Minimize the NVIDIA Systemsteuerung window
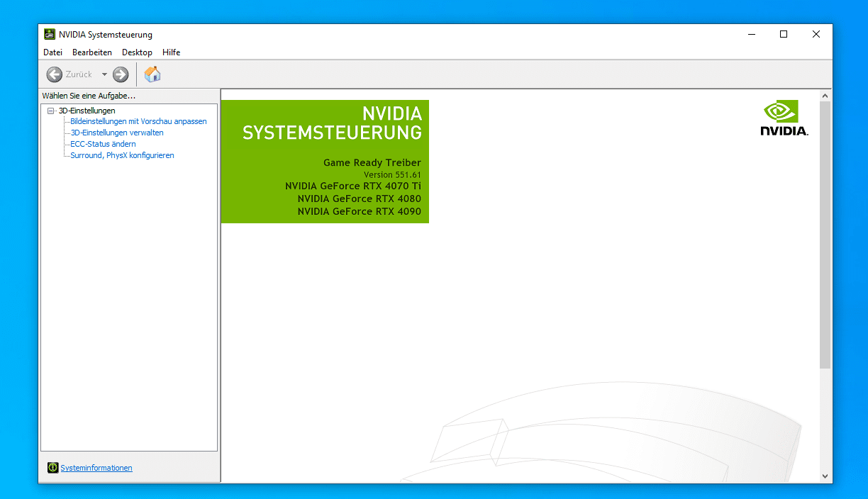Viewport: 868px width, 499px height. click(751, 34)
